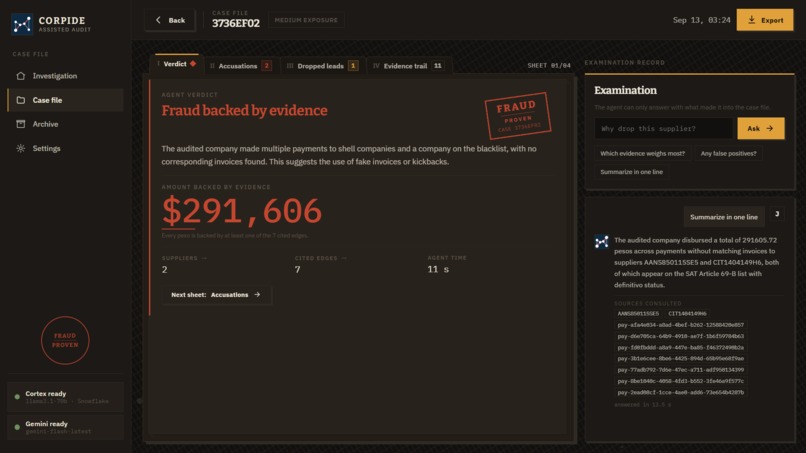Click the Gemini ready status label
Viewport: 806px width, 453px height.
[46, 424]
